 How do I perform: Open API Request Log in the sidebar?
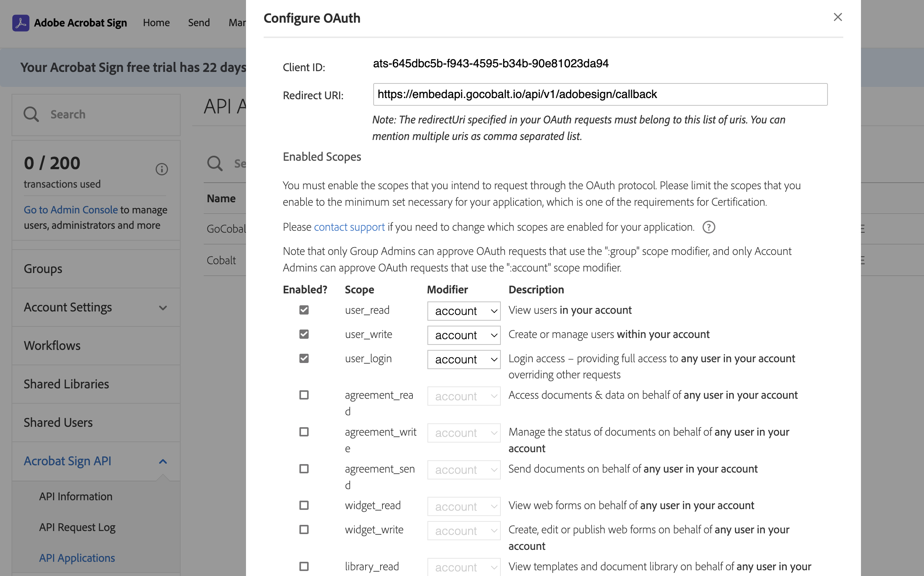click(77, 527)
